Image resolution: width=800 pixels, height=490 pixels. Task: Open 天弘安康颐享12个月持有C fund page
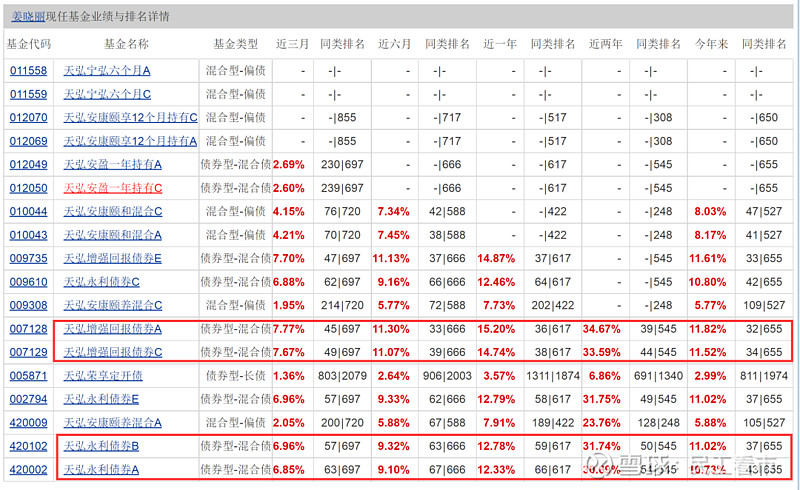pyautogui.click(x=131, y=117)
